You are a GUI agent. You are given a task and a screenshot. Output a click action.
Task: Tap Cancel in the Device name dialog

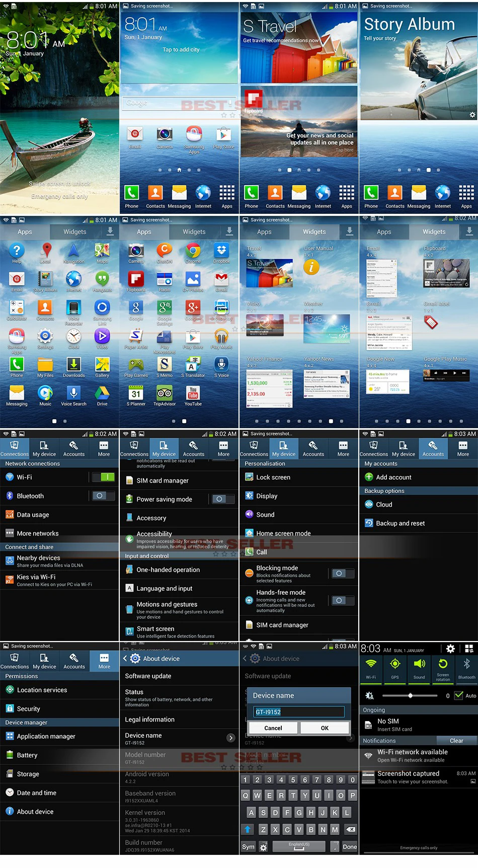[x=273, y=728]
